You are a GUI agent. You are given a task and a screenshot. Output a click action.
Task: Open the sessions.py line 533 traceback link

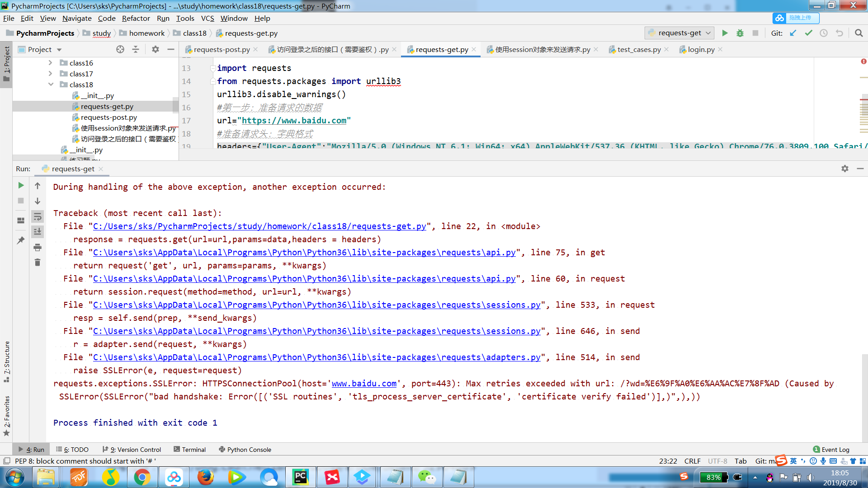click(x=316, y=305)
